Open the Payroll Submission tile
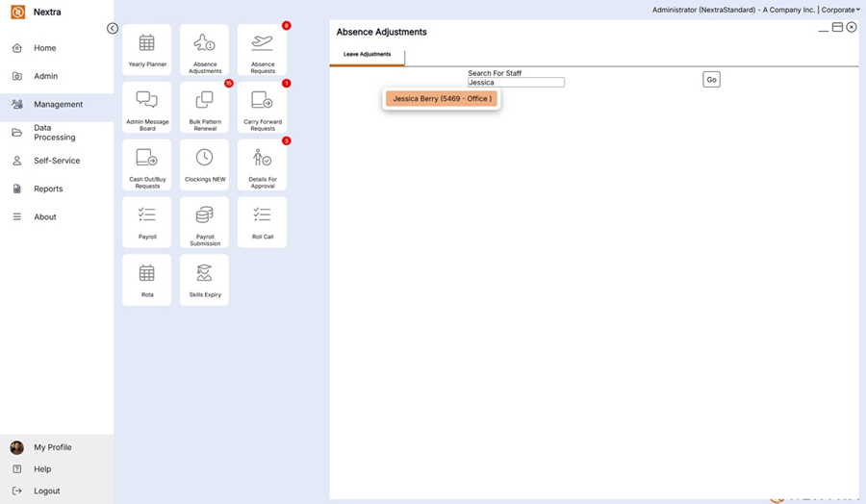This screenshot has width=866, height=504. [x=204, y=222]
